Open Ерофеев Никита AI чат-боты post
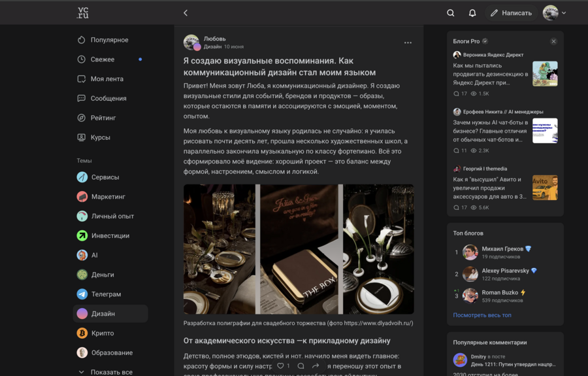The width and height of the screenshot is (588, 376). (491, 131)
